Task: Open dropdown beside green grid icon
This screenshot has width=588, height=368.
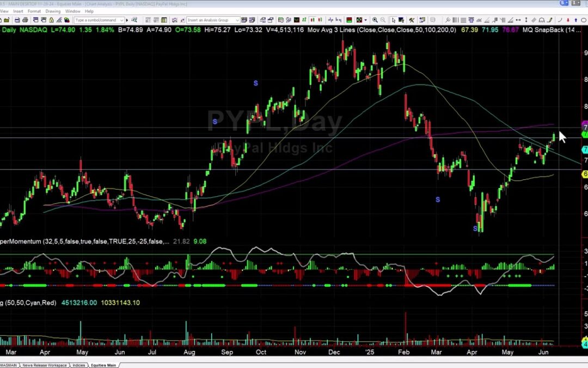Action: coord(365,20)
